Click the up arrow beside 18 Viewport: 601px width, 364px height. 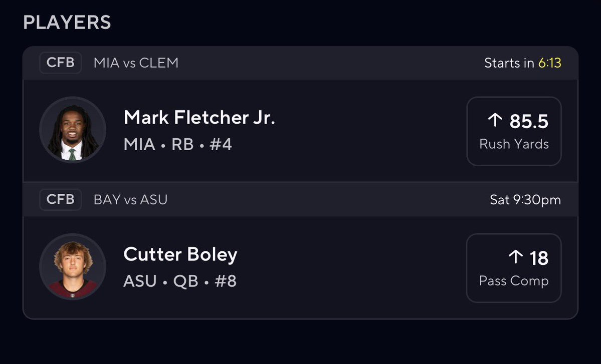coord(515,256)
